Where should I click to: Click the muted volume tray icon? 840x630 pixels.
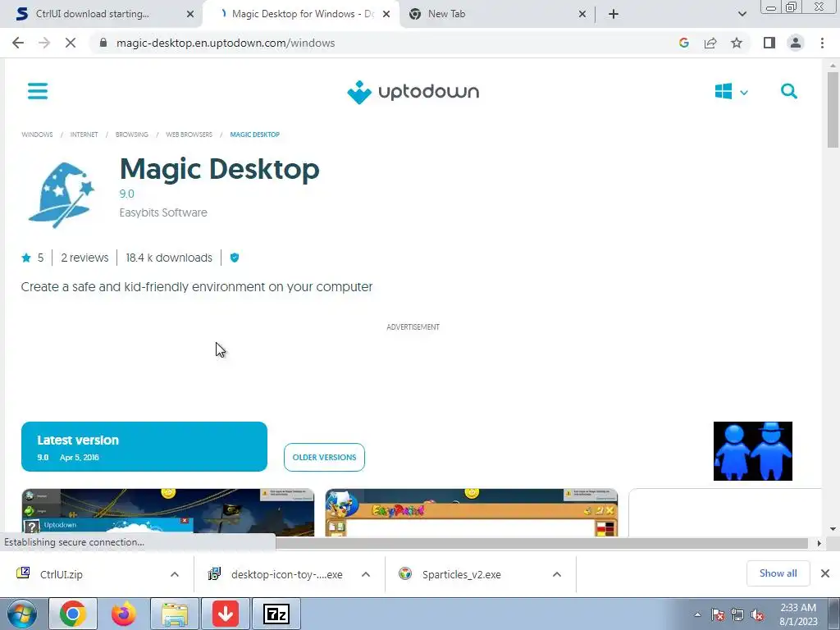(x=757, y=615)
